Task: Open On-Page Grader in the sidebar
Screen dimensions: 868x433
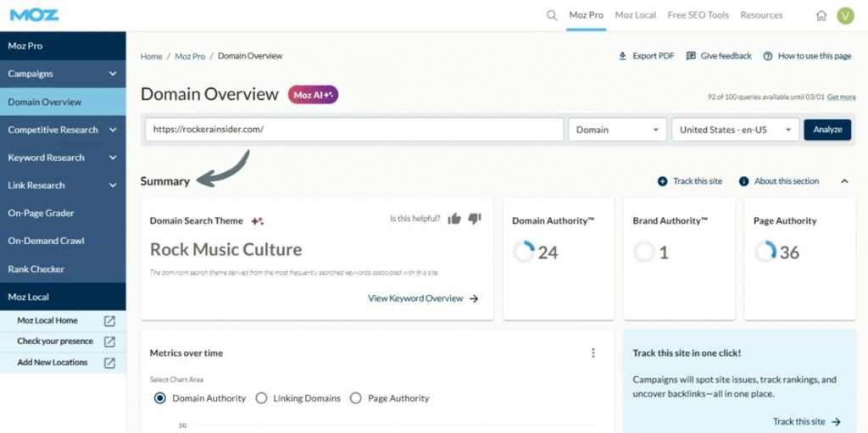Action: (x=63, y=214)
